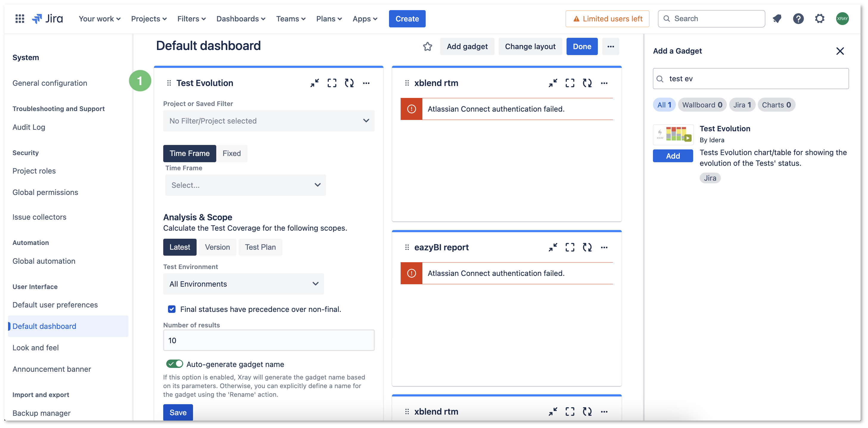
Task: Focus the gadget search field
Action: pyautogui.click(x=751, y=79)
